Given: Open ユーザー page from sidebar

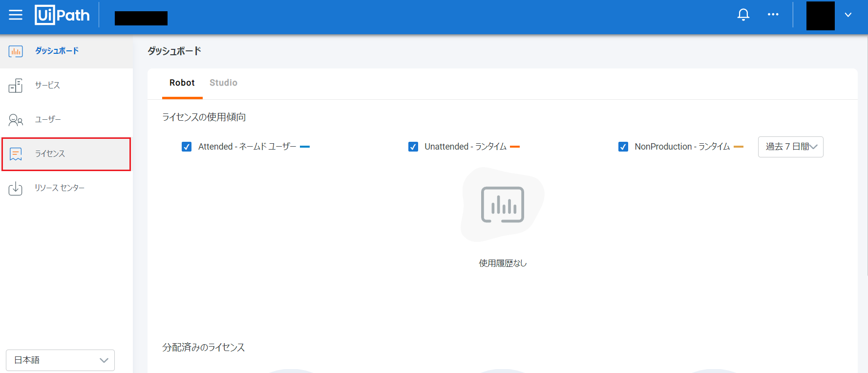Looking at the screenshot, I should [66, 120].
